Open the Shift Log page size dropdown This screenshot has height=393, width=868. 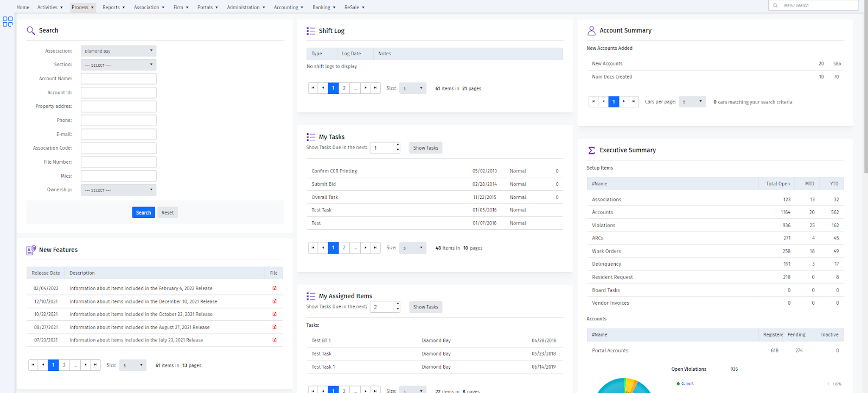(413, 88)
